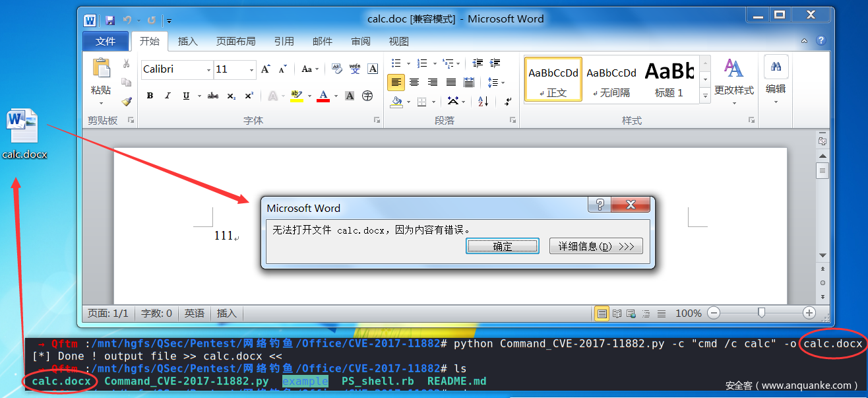Click the Copy icon under scissors
Image resolution: width=868 pixels, height=398 pixels.
pyautogui.click(x=126, y=83)
